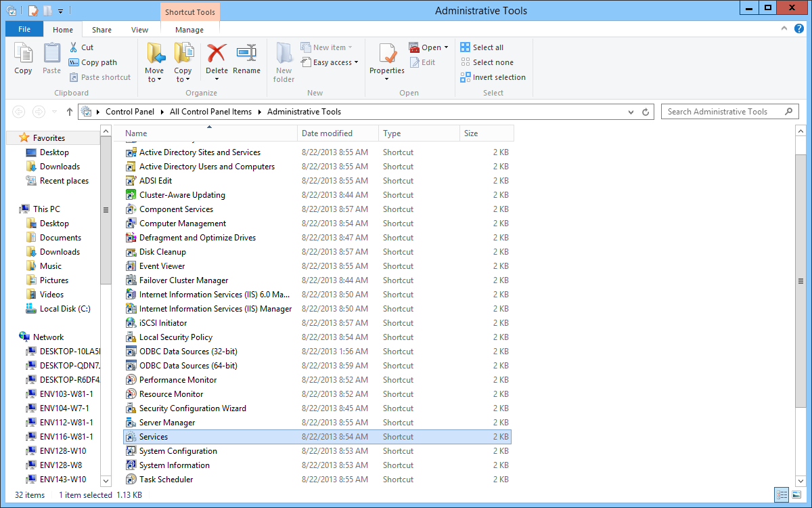Screen dimensions: 812x508
Task: Select the Local Security Policy icon
Action: click(131, 337)
